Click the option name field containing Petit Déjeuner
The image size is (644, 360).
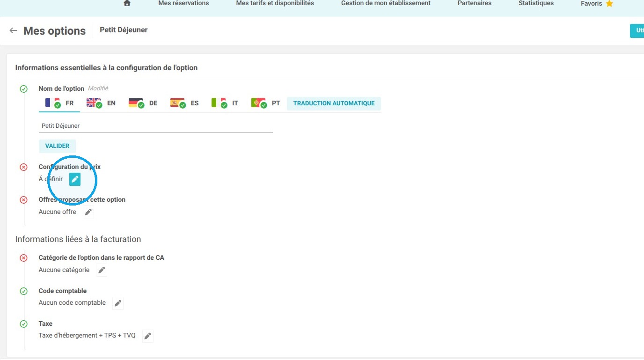click(155, 126)
